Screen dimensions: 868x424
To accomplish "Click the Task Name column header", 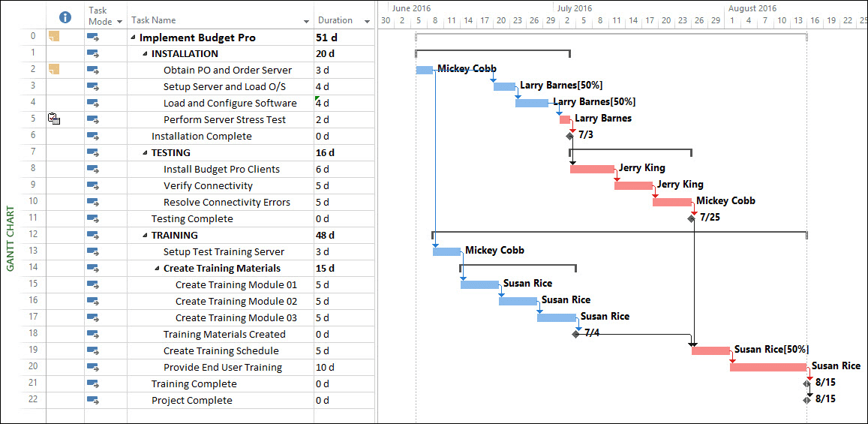I will coord(221,15).
